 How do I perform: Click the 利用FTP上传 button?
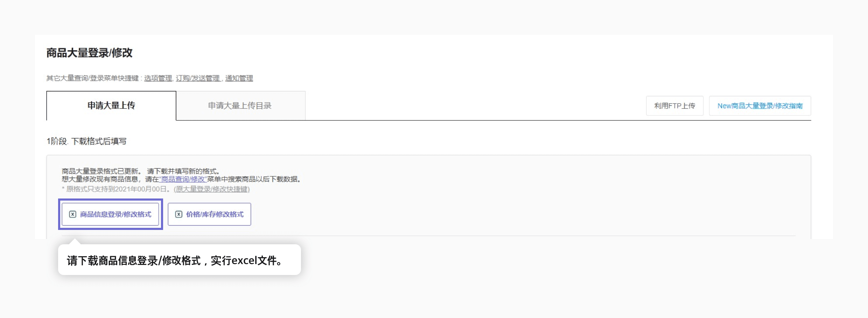click(675, 106)
